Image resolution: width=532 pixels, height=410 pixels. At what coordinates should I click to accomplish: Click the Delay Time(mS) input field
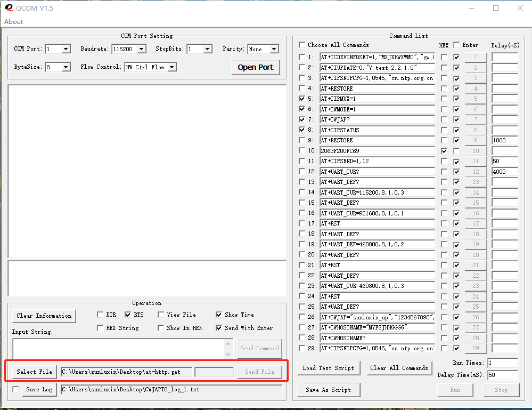pyautogui.click(x=503, y=375)
